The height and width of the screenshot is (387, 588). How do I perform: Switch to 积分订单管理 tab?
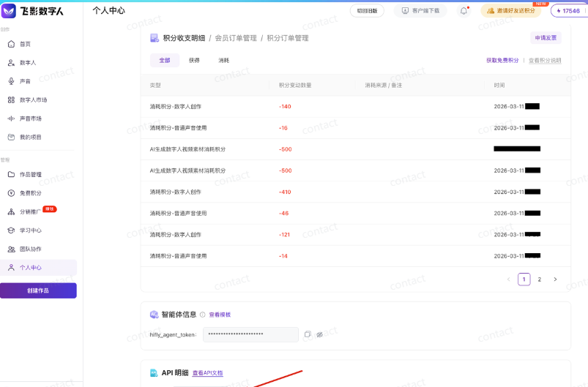288,38
